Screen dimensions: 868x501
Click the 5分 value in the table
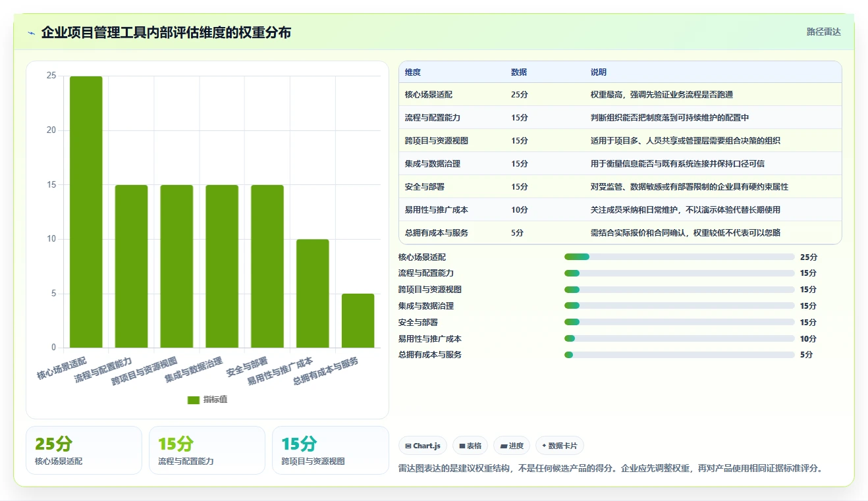518,233
